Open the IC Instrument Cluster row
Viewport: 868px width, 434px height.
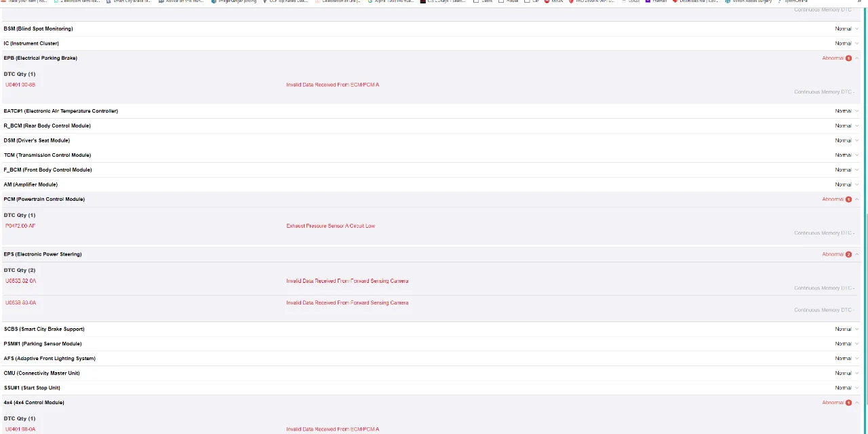click(x=31, y=43)
